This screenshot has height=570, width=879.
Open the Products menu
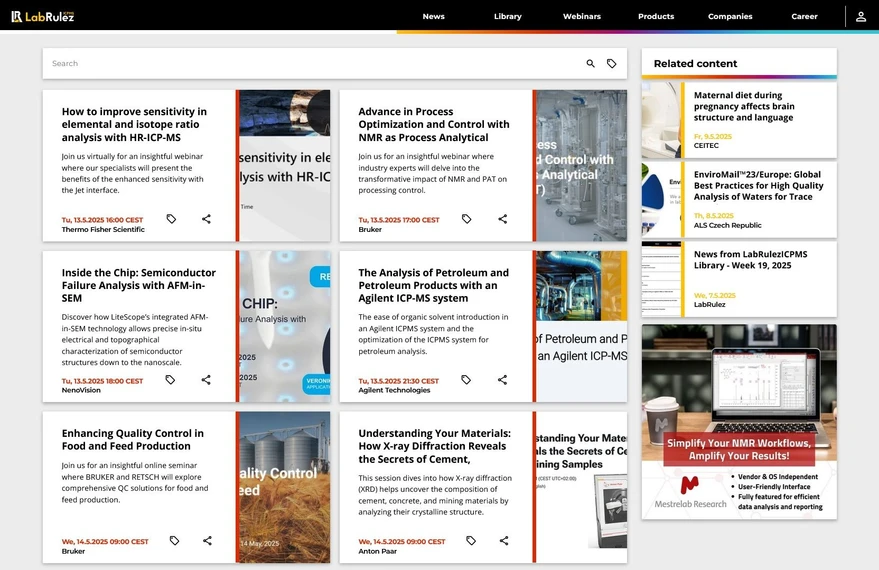(x=656, y=16)
